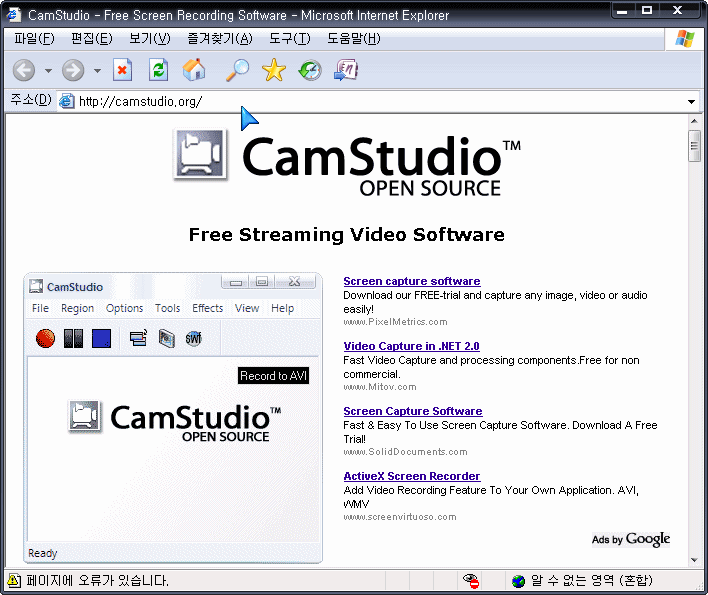Screen dimensions: 708x595
Task: Click the red Record button in CamStudio
Action: 45,338
